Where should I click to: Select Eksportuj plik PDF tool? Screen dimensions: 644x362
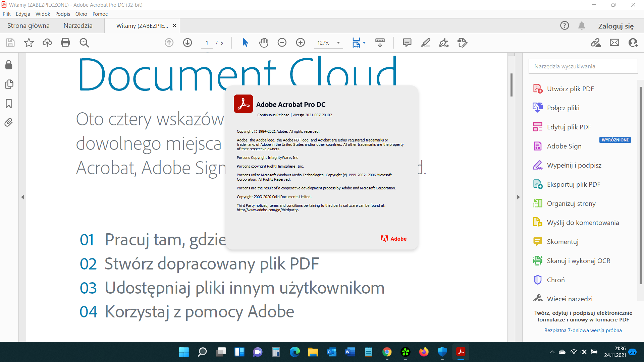[567, 184]
